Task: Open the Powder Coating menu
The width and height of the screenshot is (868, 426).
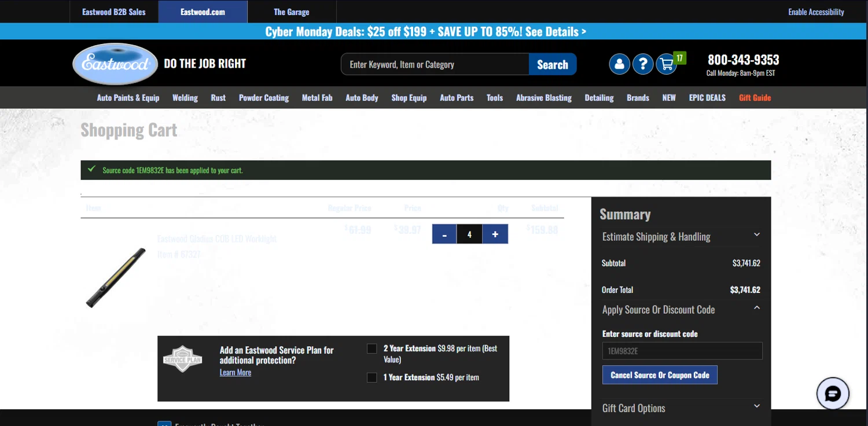Action: [x=264, y=98]
